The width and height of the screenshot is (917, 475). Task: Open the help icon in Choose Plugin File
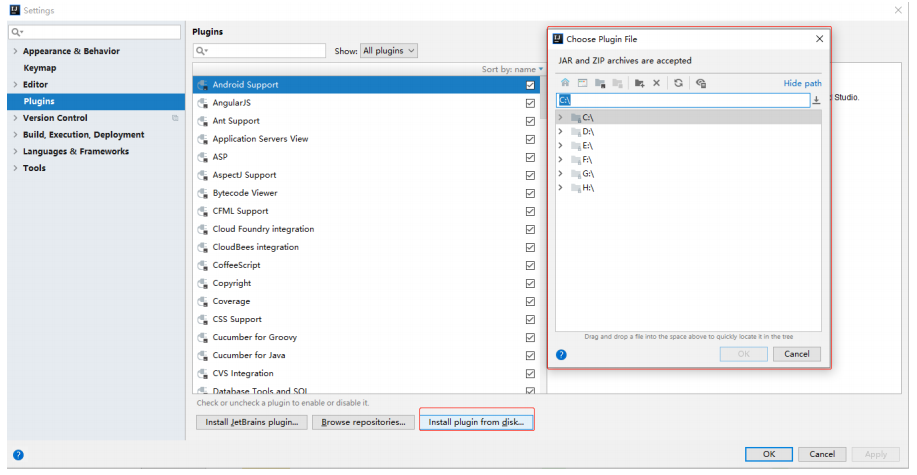(x=561, y=354)
